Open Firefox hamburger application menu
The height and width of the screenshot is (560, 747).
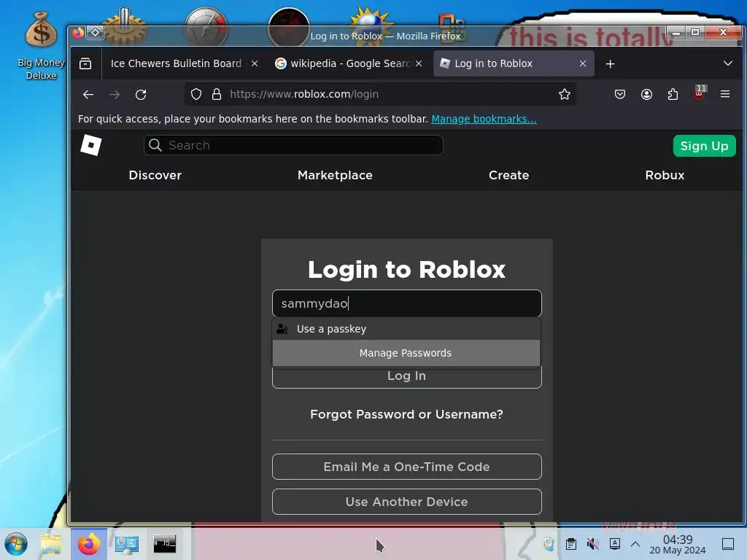pos(725,94)
